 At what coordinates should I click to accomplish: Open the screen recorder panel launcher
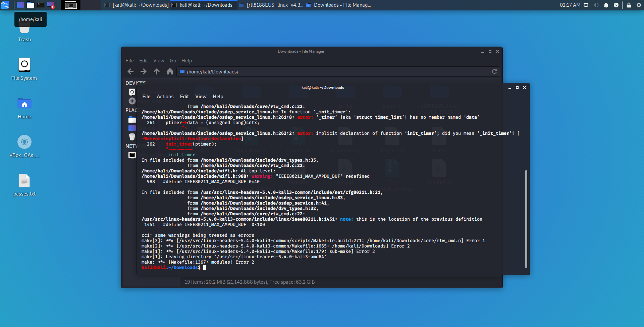coord(51,5)
